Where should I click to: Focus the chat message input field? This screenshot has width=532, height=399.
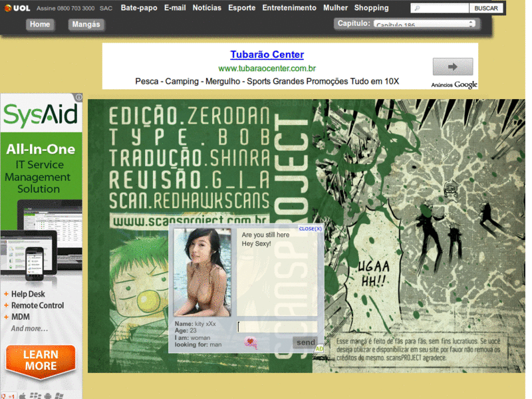(277, 327)
